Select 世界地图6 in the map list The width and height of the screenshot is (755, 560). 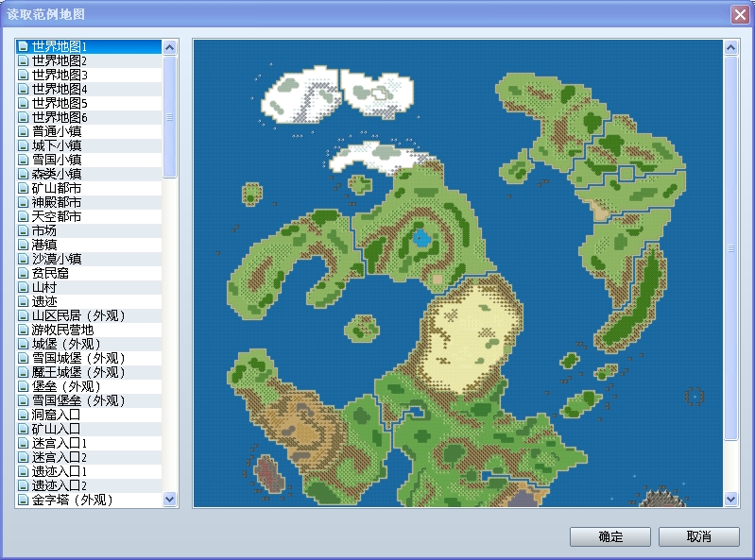(x=89, y=117)
